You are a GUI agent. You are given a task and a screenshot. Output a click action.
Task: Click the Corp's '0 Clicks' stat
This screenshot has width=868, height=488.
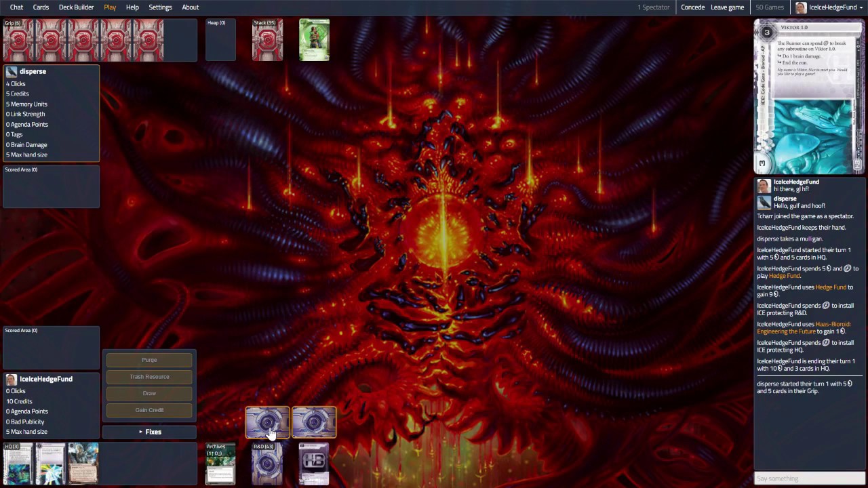pyautogui.click(x=16, y=391)
